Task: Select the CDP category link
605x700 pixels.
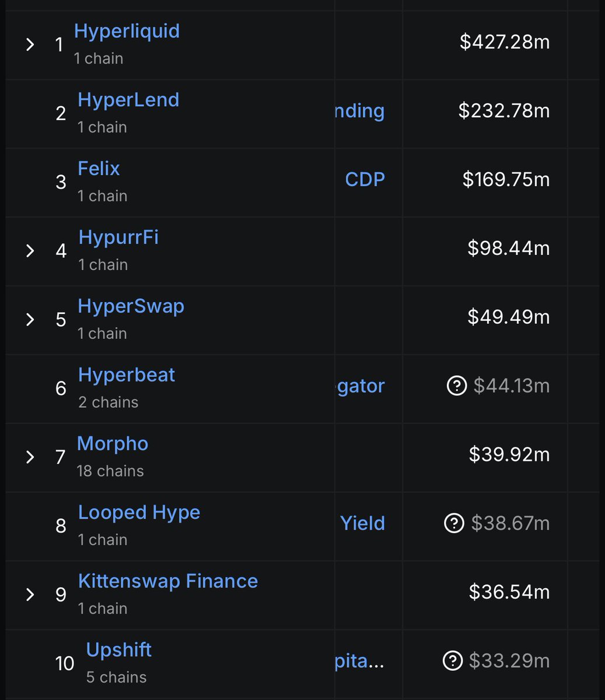Action: (365, 179)
